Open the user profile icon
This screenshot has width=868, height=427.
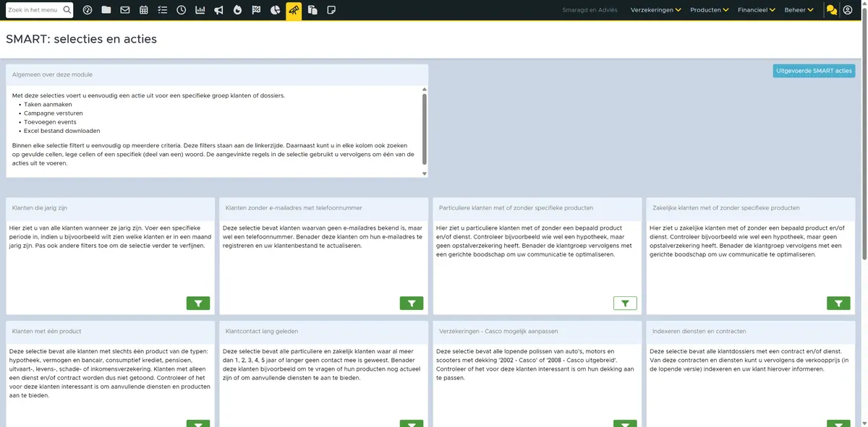(x=848, y=10)
